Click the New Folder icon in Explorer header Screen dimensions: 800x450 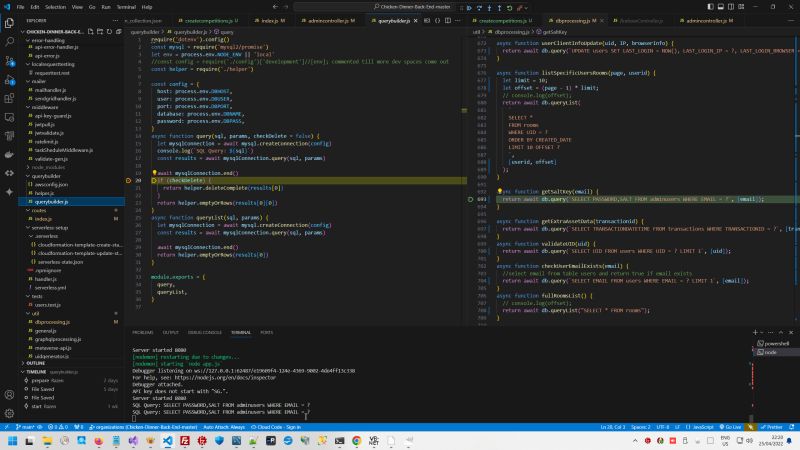pyautogui.click(x=99, y=32)
